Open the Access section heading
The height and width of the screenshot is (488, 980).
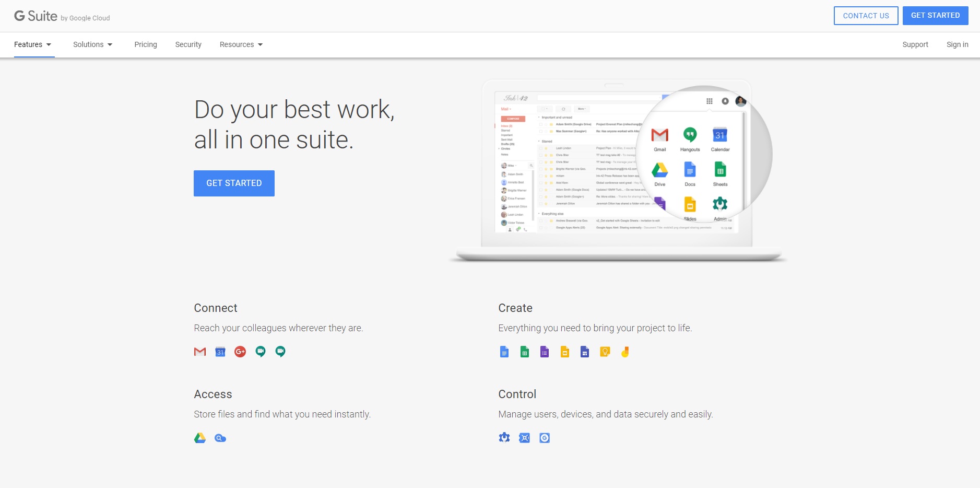[x=213, y=394]
